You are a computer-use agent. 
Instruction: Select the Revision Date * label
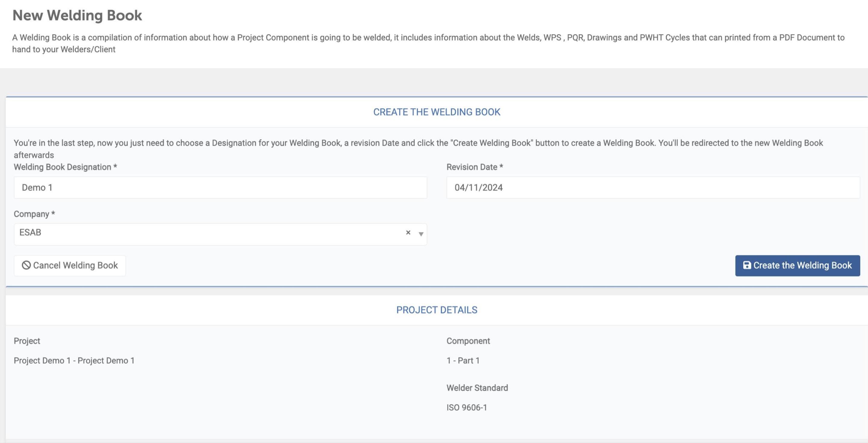[475, 167]
